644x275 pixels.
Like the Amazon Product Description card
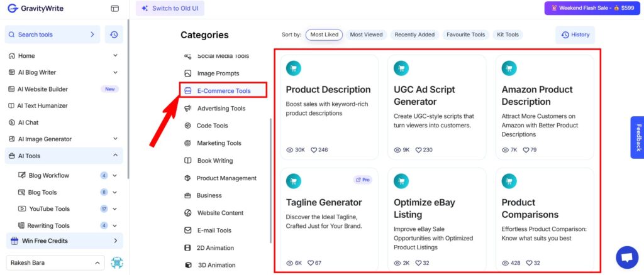pyautogui.click(x=526, y=150)
